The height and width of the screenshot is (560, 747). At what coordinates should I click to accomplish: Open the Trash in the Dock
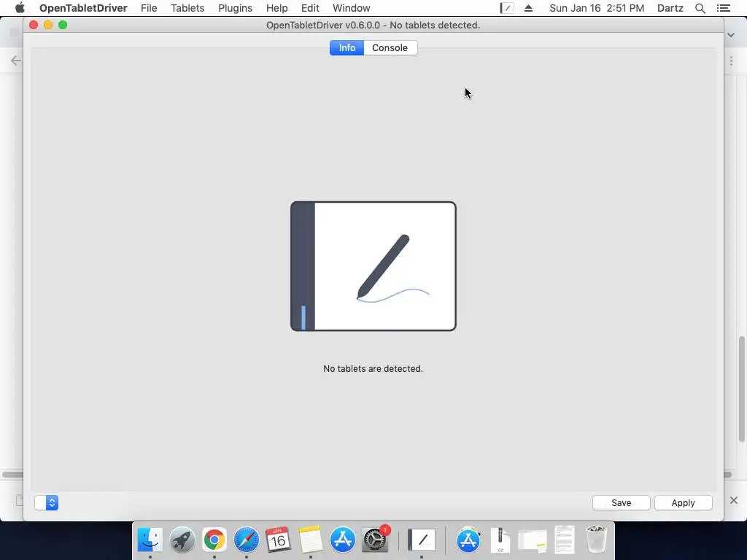[x=596, y=540]
